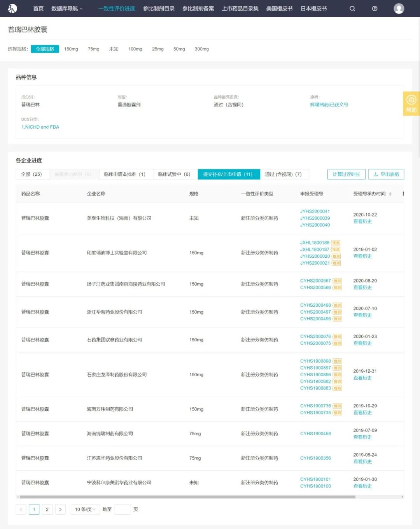Switch to 临床申请&批准 (1) tab
The width and height of the screenshot is (420, 529).
point(125,174)
